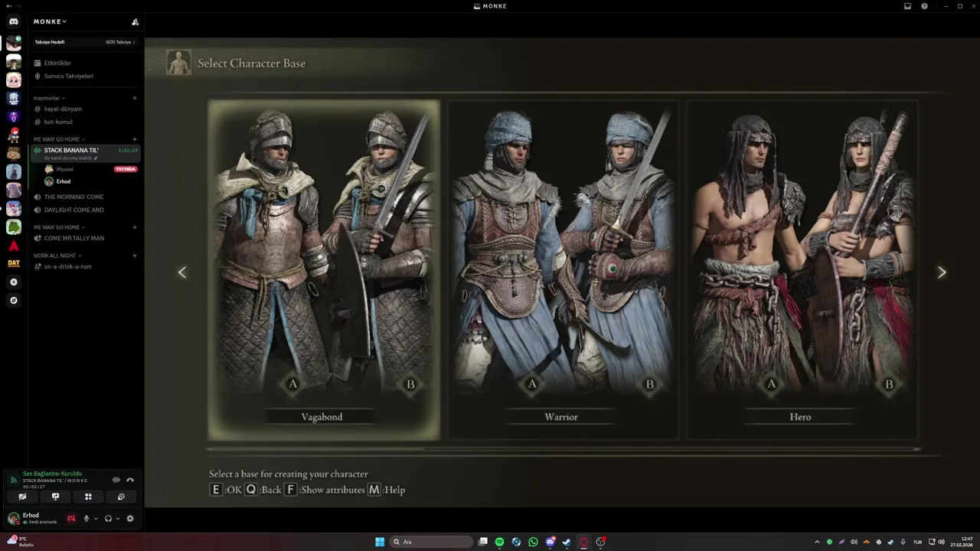Toggle headphone deafen next to Erhod

click(x=108, y=519)
